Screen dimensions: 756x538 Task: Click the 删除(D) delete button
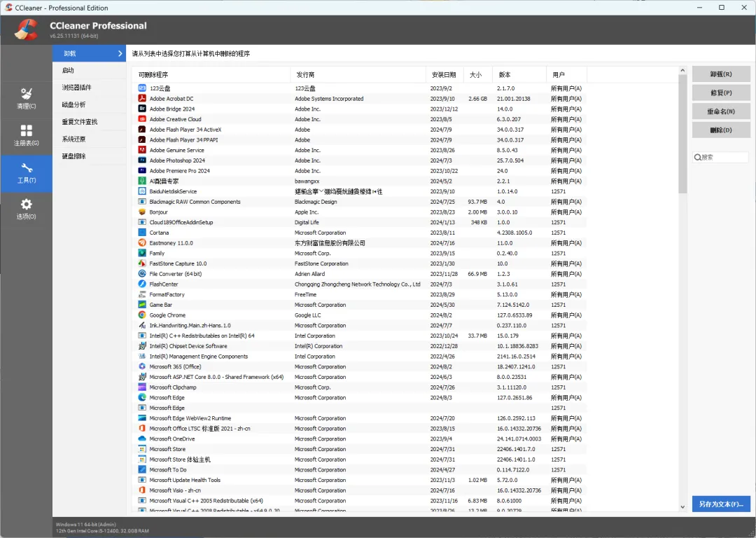[721, 130]
